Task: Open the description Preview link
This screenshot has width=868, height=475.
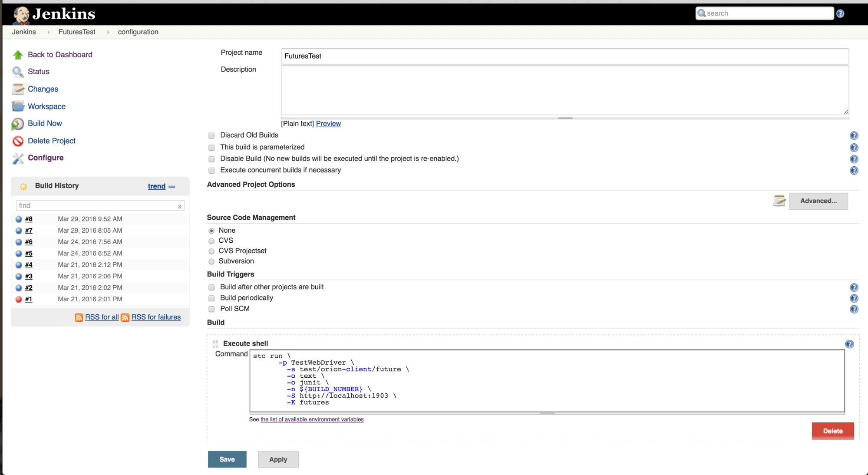Action: (x=328, y=124)
